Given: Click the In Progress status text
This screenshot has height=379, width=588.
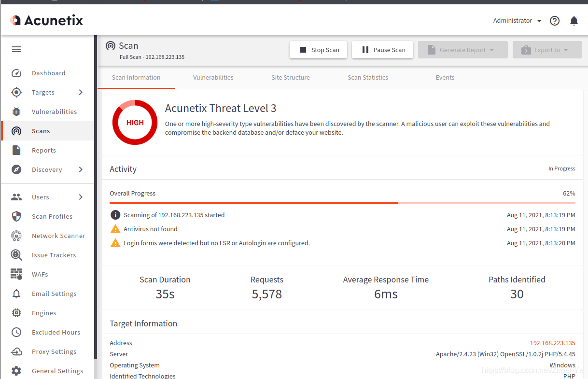Looking at the screenshot, I should pyautogui.click(x=562, y=168).
